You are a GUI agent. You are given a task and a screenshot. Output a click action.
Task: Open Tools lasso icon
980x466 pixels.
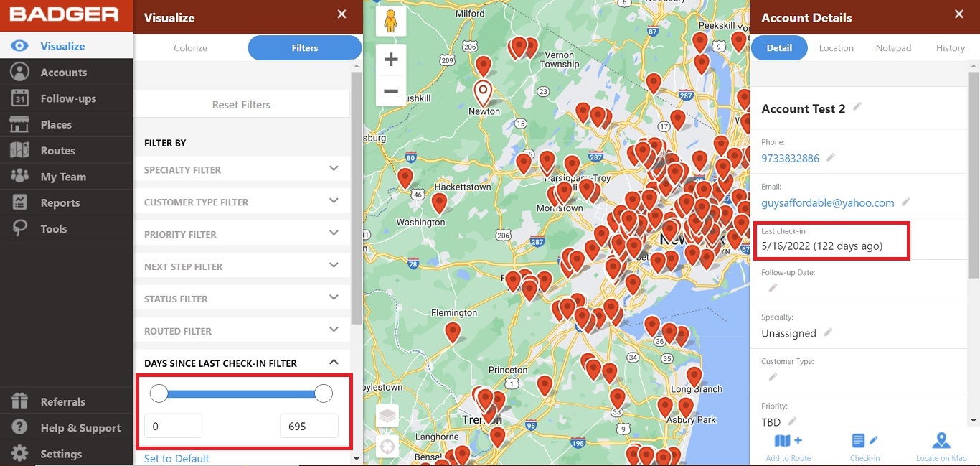[x=19, y=228]
